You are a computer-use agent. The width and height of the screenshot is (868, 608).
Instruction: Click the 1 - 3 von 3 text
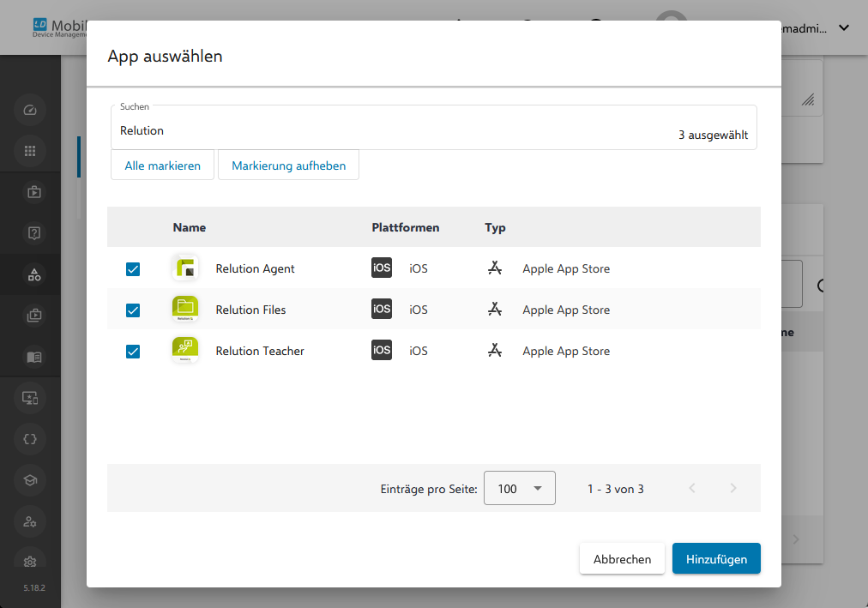[x=616, y=489]
